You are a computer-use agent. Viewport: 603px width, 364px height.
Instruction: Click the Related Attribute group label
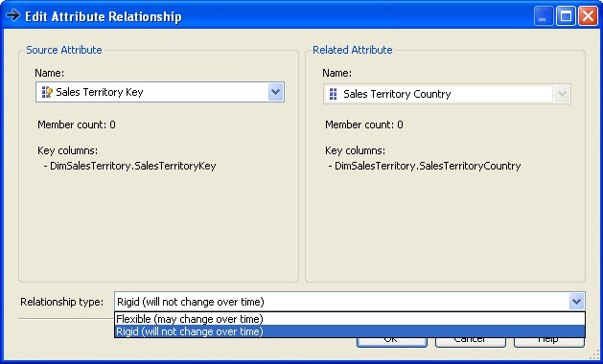coord(353,50)
